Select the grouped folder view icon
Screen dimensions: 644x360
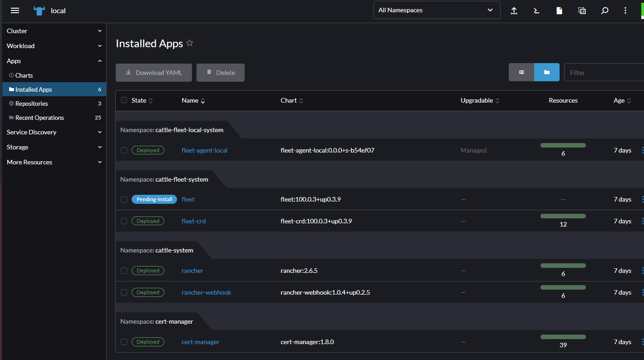pyautogui.click(x=546, y=72)
